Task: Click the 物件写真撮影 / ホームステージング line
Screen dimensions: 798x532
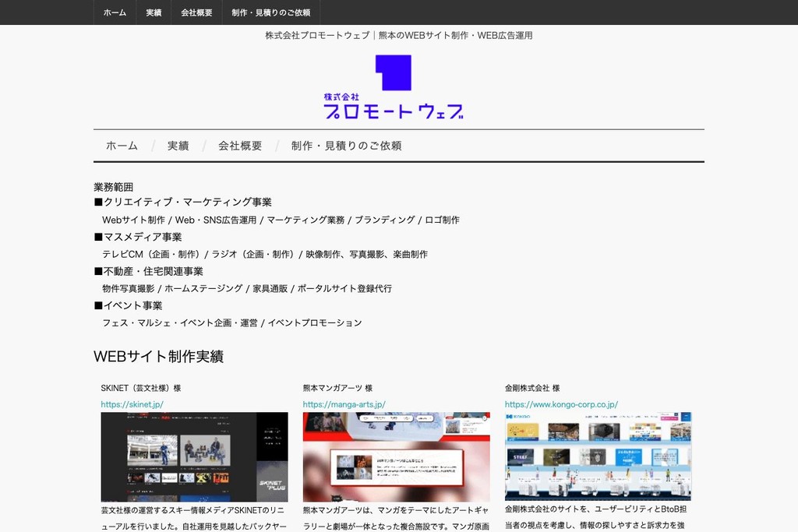Action: 247,288
